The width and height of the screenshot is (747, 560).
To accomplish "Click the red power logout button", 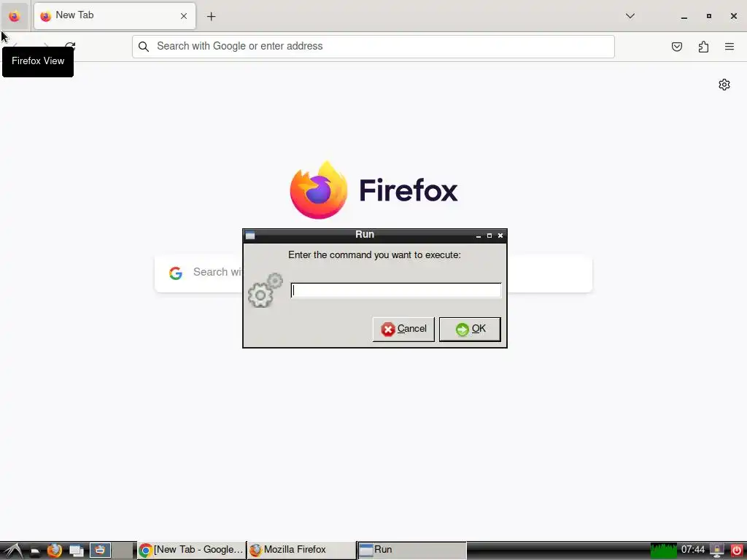I will pos(737,551).
